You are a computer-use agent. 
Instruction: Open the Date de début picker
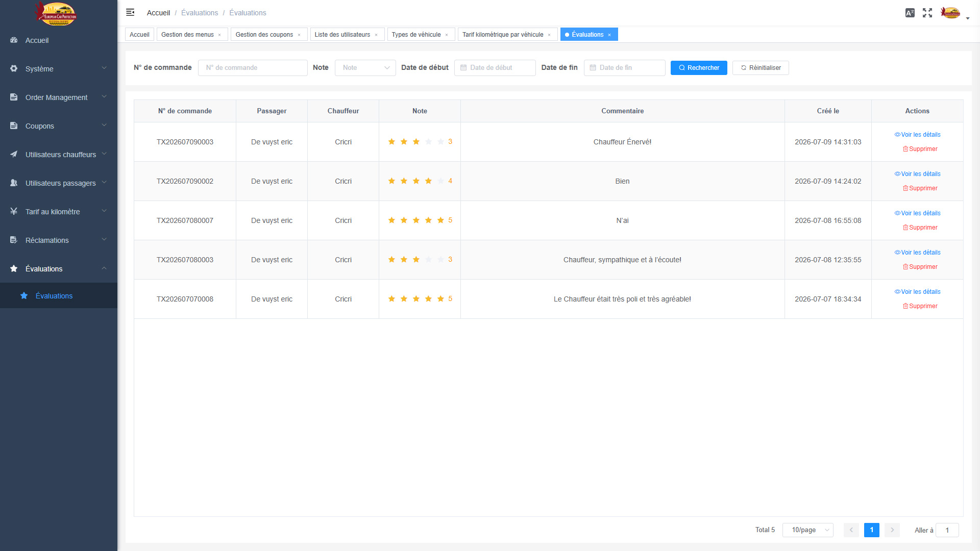[495, 68]
